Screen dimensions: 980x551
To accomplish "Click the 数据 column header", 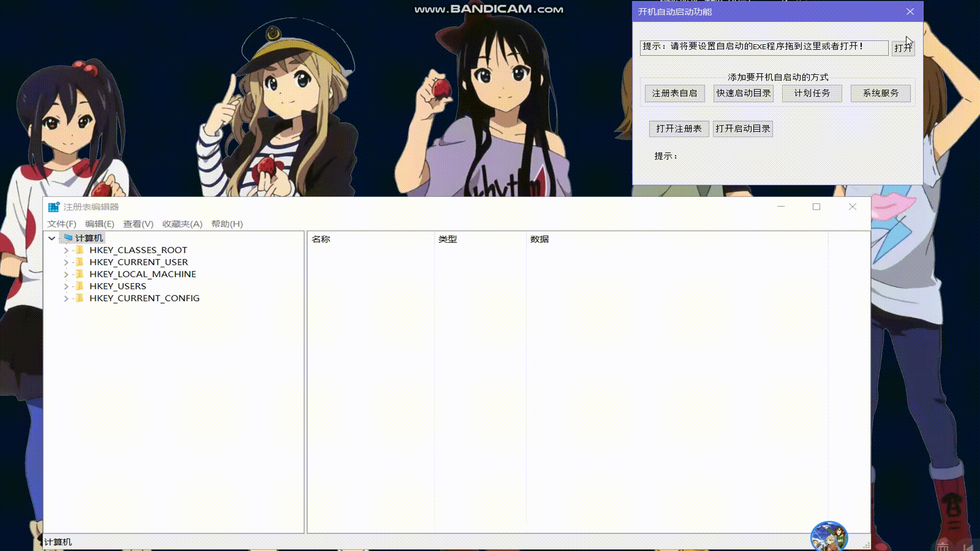I will coord(677,239).
